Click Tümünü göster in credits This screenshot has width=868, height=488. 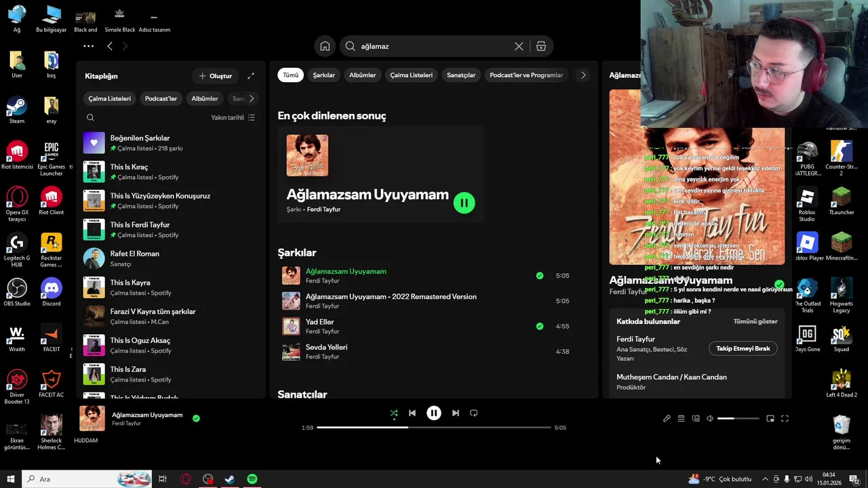pos(755,321)
